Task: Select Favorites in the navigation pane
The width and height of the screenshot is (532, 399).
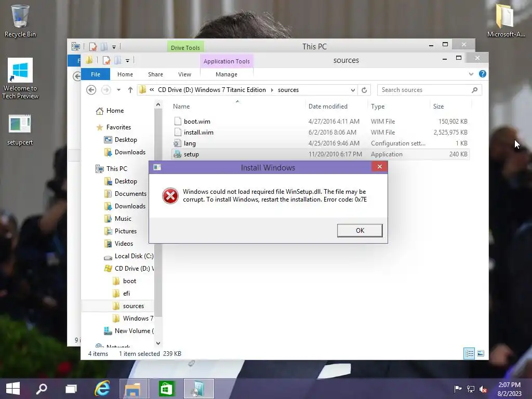Action: point(118,127)
